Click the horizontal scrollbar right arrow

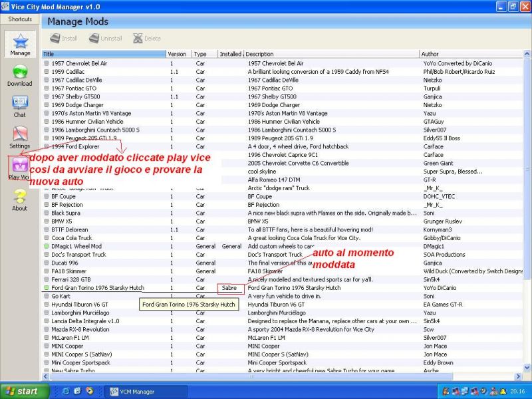point(518,376)
